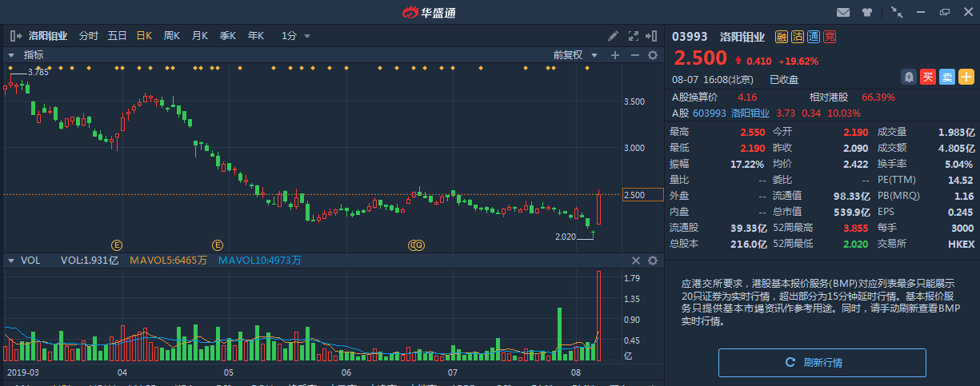
Task: Open the 1分 minute interval dropdown
Action: (x=295, y=36)
